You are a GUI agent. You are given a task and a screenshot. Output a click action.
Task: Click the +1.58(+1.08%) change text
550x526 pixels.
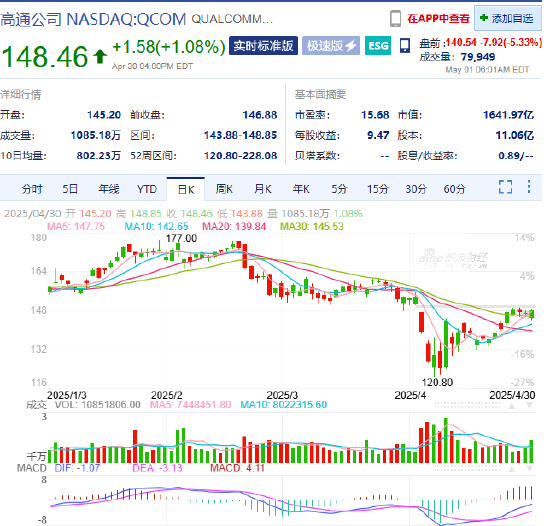point(169,47)
